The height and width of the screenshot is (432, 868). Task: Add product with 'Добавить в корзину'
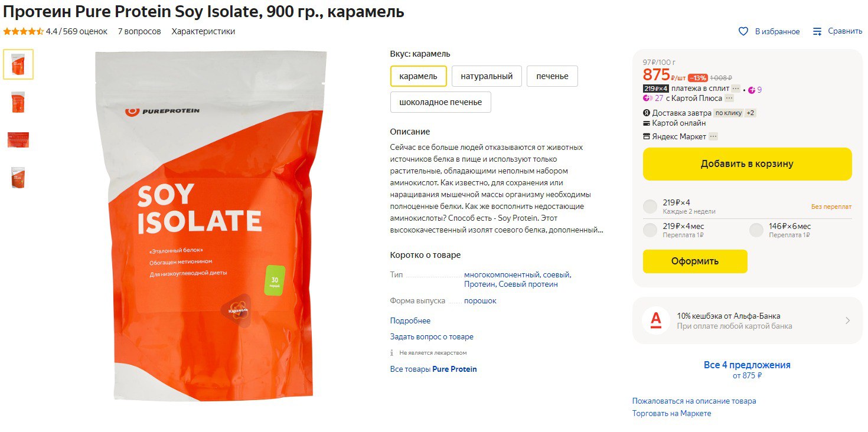tap(747, 164)
